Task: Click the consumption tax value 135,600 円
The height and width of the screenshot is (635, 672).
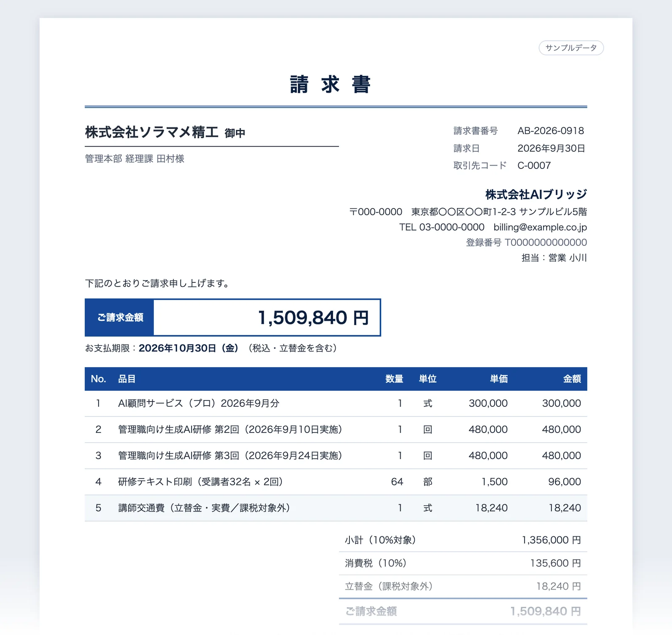Action: pyautogui.click(x=555, y=563)
